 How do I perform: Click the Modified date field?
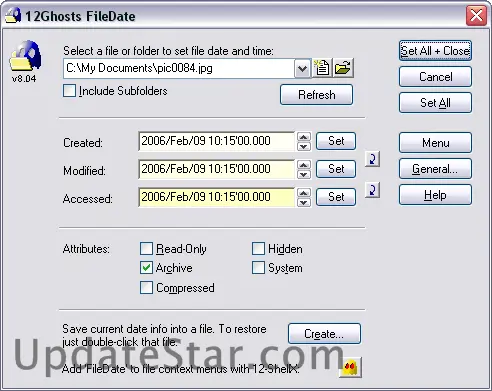point(217,169)
